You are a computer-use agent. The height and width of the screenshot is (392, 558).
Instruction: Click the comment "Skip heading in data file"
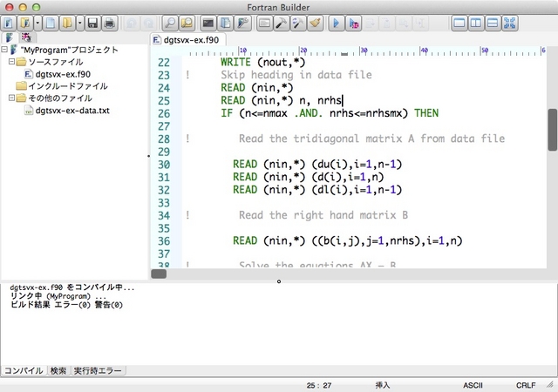(x=296, y=75)
